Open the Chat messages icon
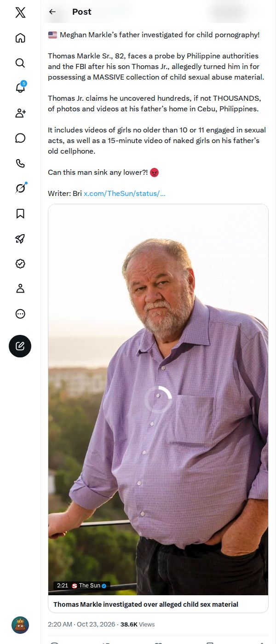 click(x=20, y=138)
